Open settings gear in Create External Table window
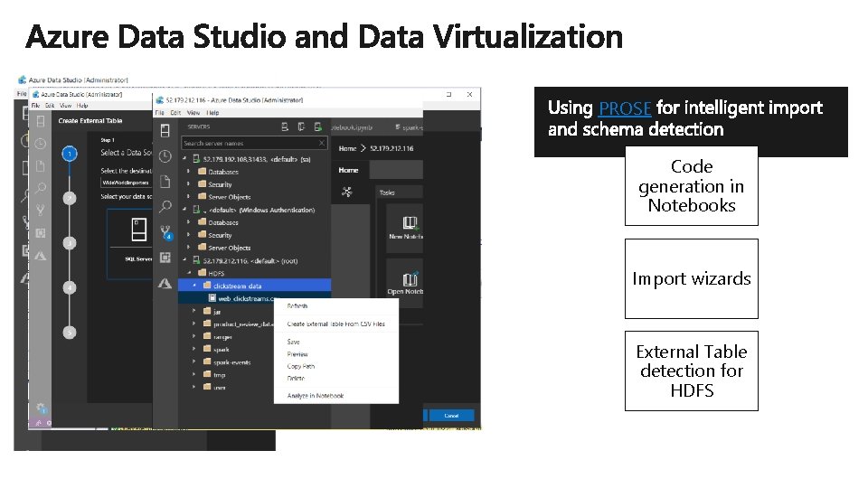Image resolution: width=868 pixels, height=488 pixels. 41,408
